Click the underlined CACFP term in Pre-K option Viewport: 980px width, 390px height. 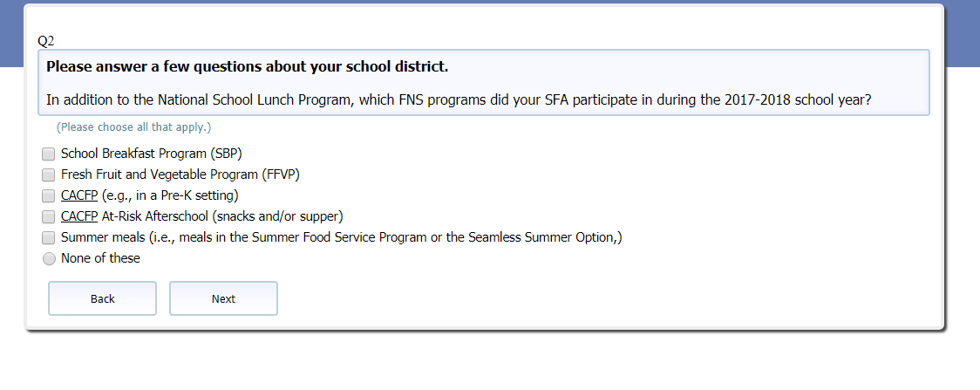coord(79,195)
